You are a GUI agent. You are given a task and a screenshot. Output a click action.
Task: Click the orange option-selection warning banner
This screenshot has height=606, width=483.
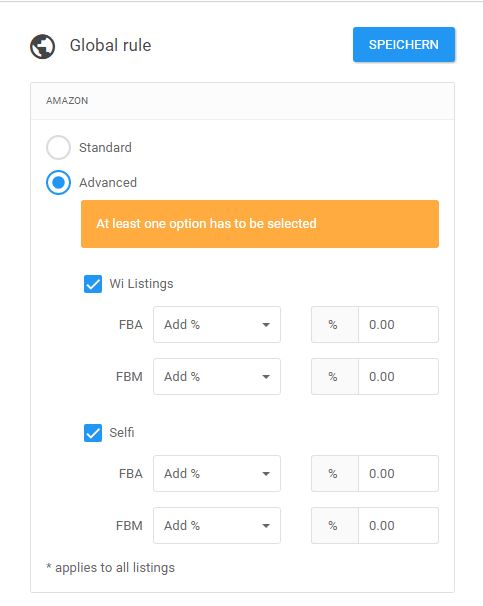pyautogui.click(x=260, y=224)
